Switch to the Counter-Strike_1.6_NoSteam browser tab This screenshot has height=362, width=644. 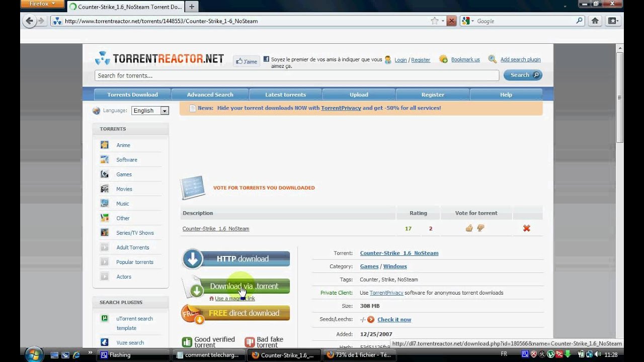126,7
